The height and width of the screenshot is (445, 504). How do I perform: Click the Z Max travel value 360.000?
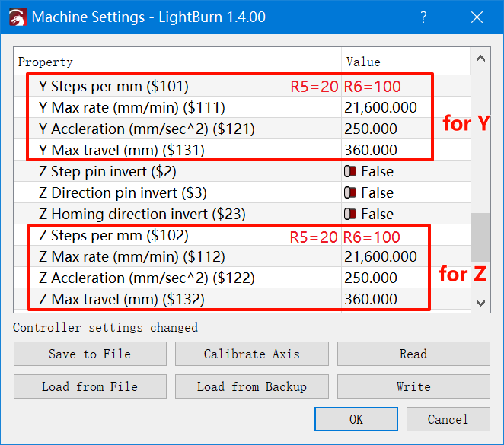[x=371, y=299]
